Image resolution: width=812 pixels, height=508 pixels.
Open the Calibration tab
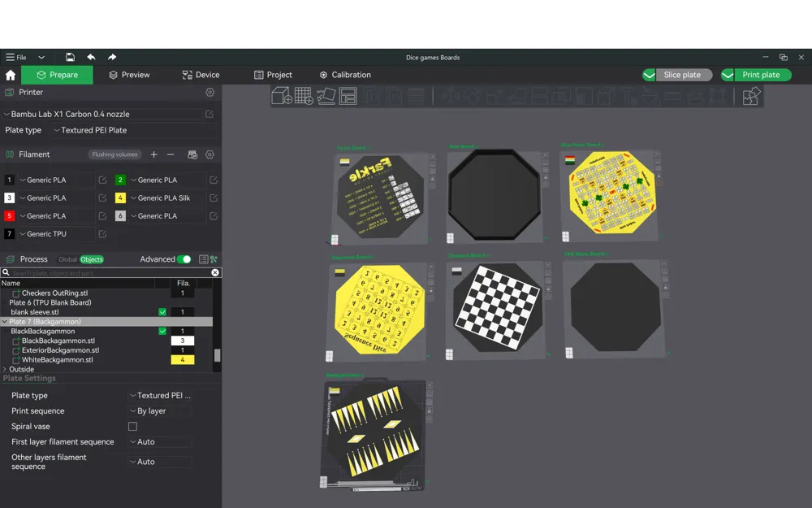[x=345, y=75]
